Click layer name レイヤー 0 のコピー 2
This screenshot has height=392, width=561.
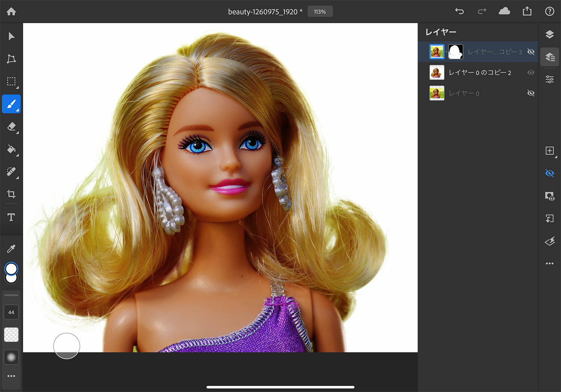[x=480, y=73]
